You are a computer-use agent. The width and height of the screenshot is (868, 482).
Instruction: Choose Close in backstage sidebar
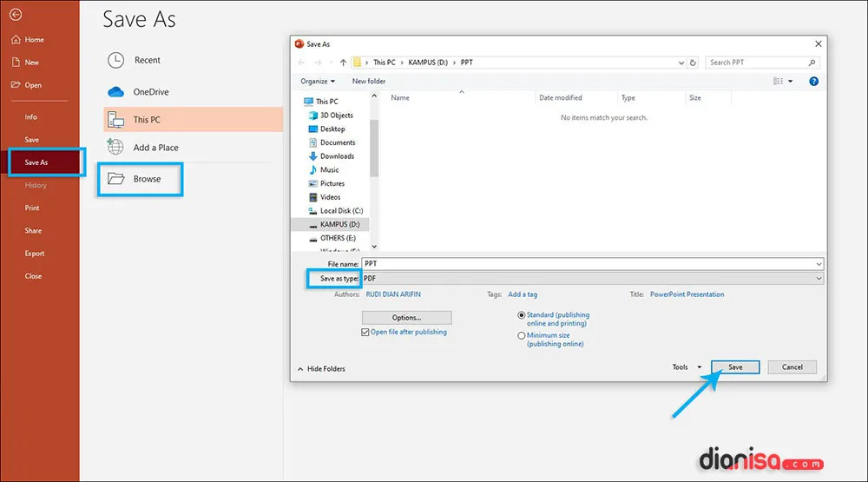33,276
